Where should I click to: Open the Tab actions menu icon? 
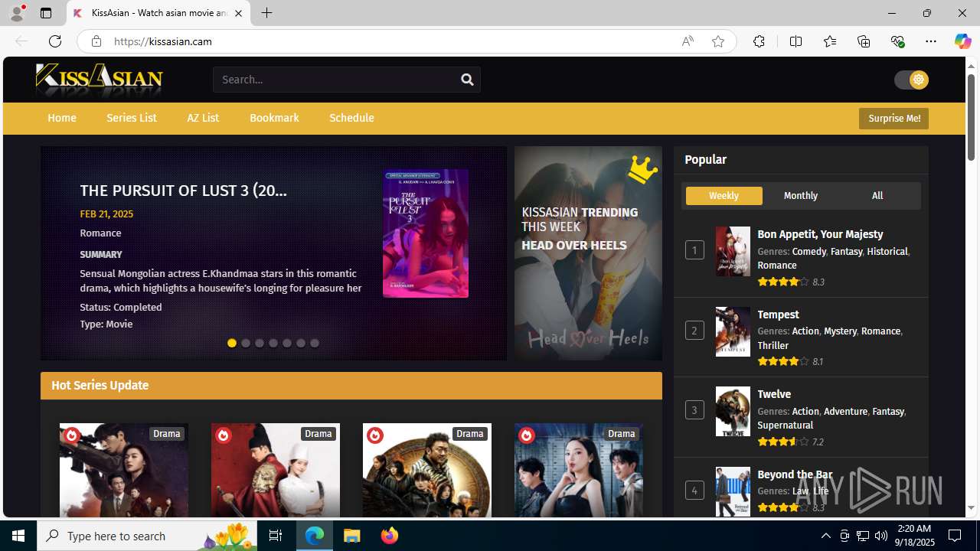pyautogui.click(x=46, y=13)
